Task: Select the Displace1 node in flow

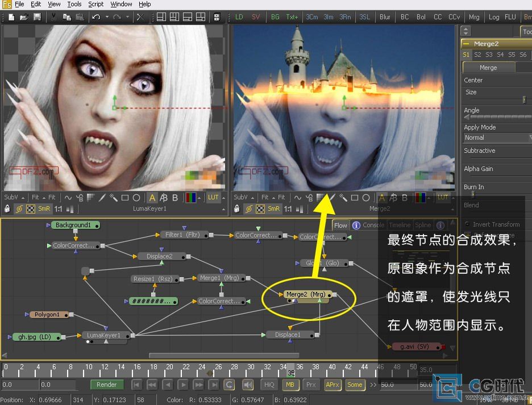Action: [290, 335]
